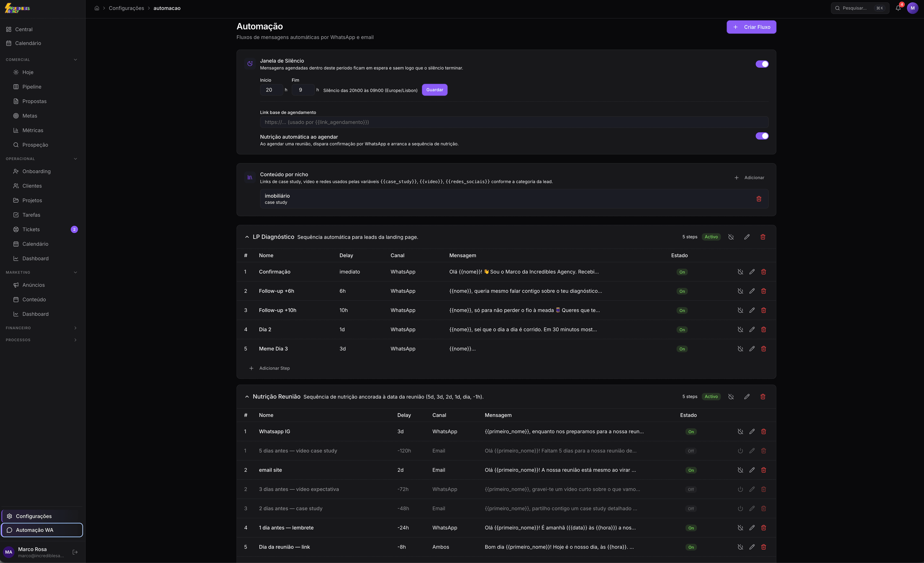Open Configurações in the sidebar
Image resolution: width=924 pixels, height=563 pixels.
tap(42, 516)
